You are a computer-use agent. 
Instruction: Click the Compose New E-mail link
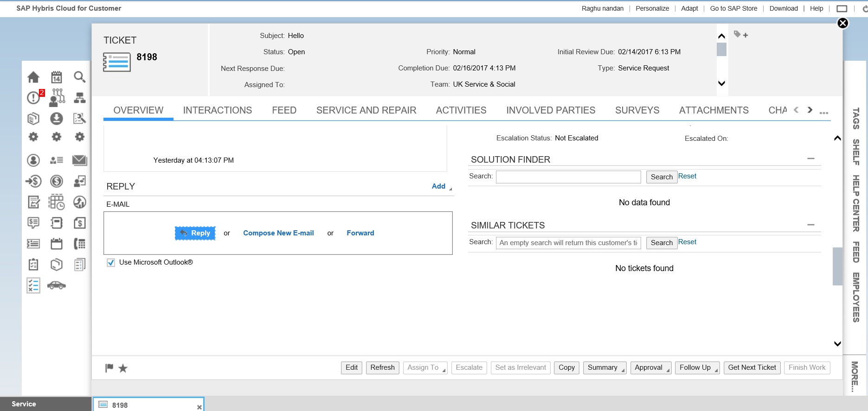(278, 233)
